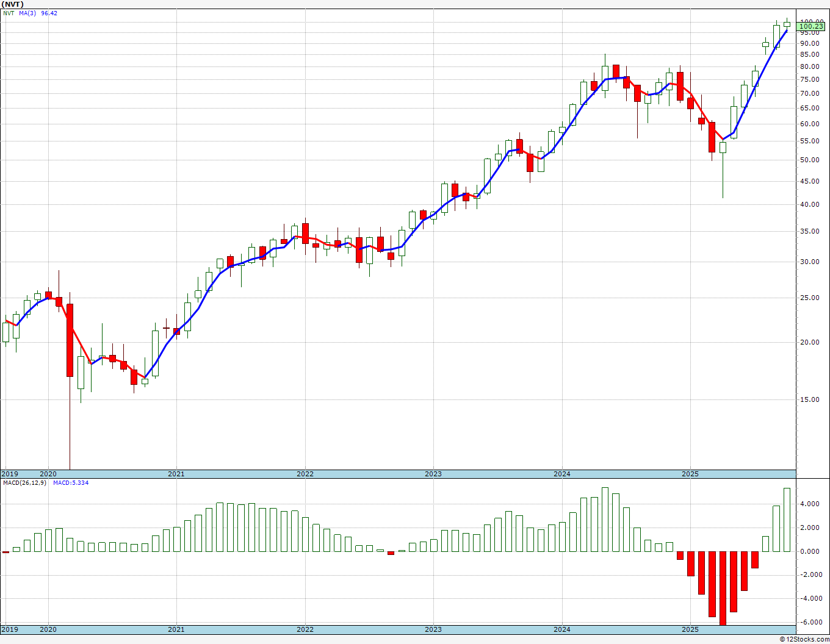Click 2020 on the price chart time axis
Screen dimensions: 830x644
click(x=48, y=474)
